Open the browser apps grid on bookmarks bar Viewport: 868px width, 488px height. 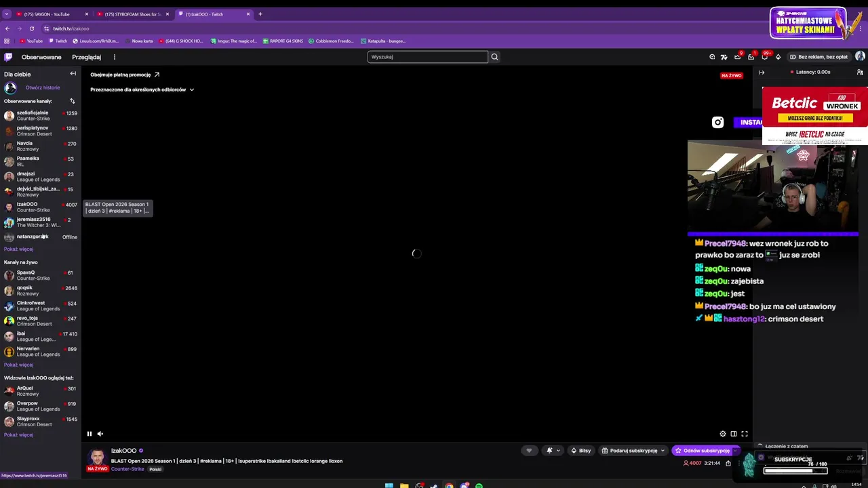tap(7, 41)
